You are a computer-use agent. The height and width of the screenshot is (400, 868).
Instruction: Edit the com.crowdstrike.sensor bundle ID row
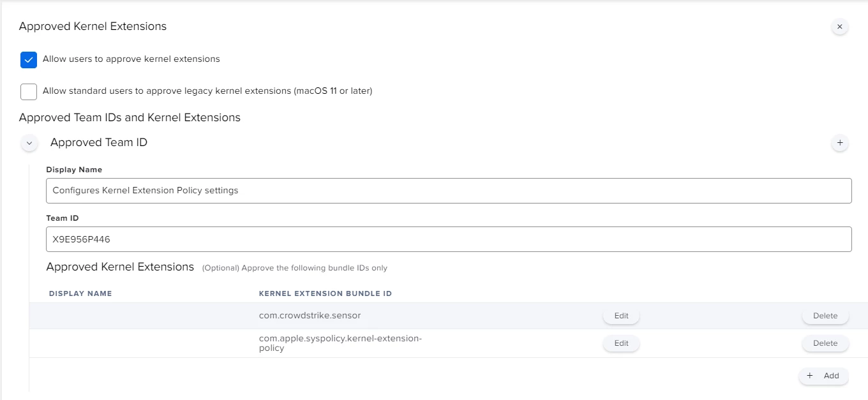[621, 316]
